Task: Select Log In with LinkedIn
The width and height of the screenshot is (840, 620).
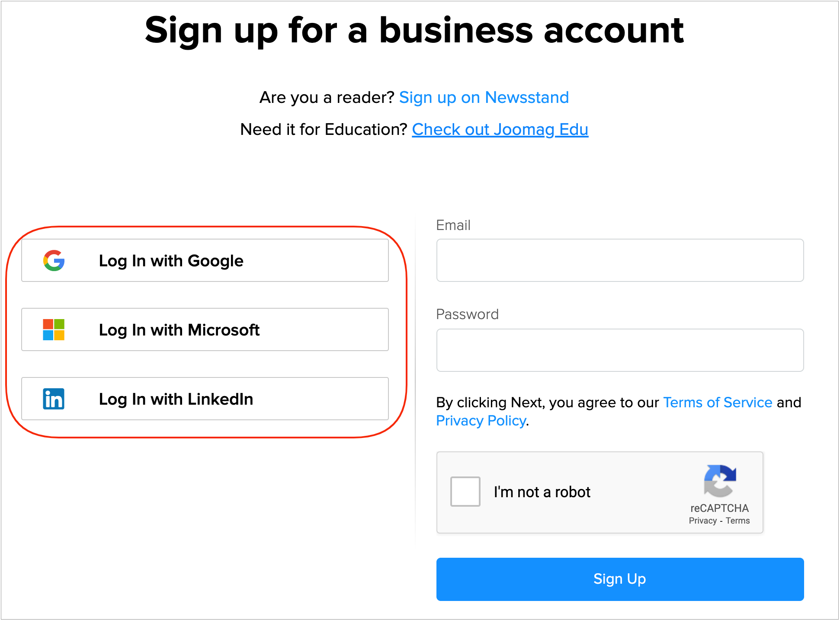Action: pyautogui.click(x=205, y=399)
